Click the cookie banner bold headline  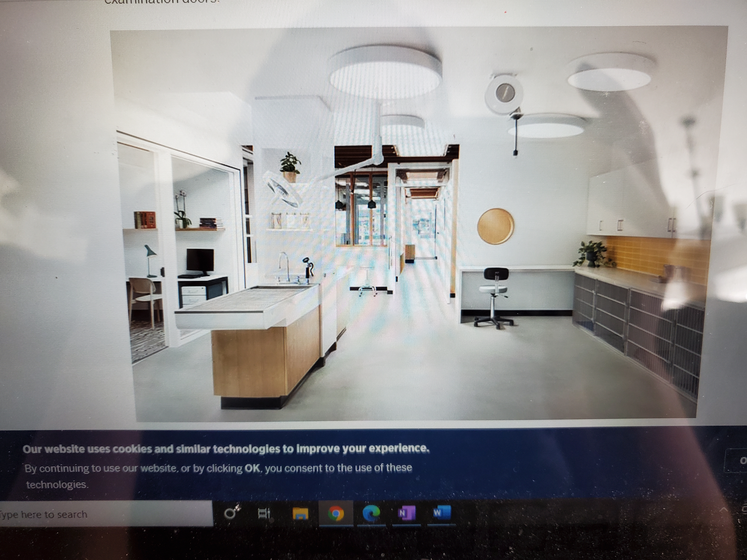pos(226,449)
